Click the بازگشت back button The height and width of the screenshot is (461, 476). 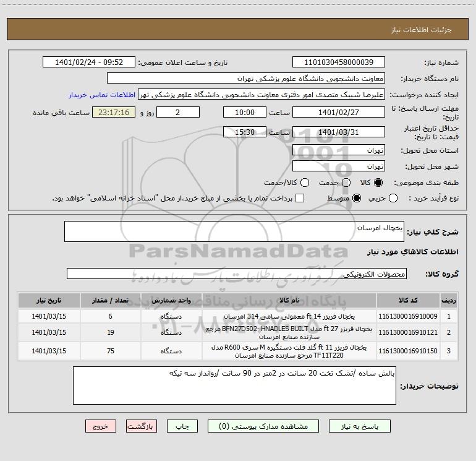pos(142,426)
